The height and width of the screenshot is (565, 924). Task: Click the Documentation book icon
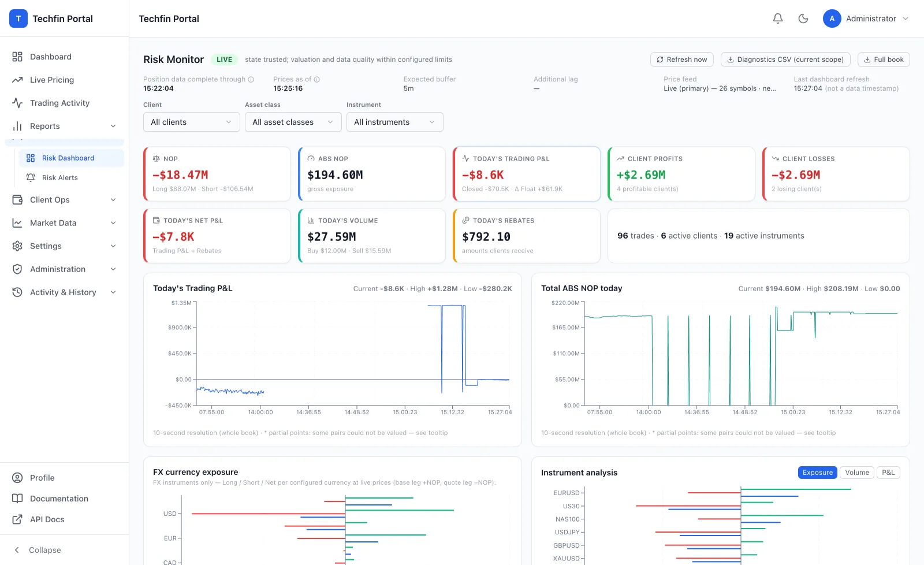17,499
